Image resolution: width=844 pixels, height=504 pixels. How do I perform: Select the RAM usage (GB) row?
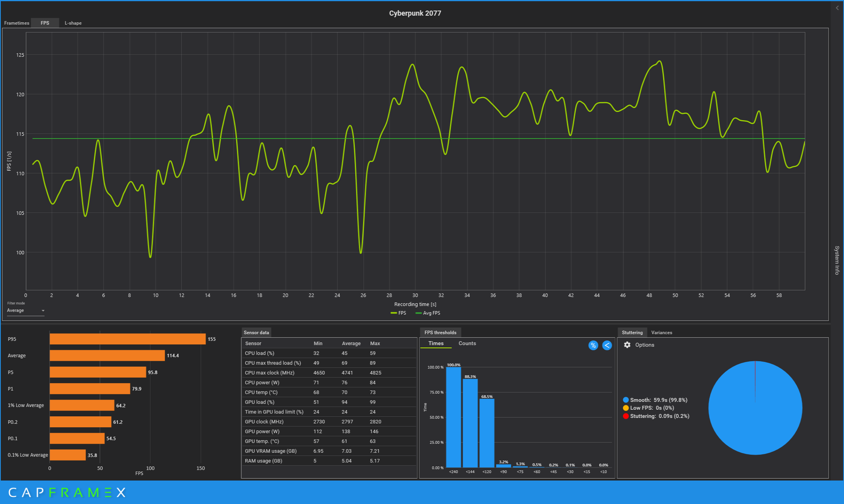tap(329, 461)
